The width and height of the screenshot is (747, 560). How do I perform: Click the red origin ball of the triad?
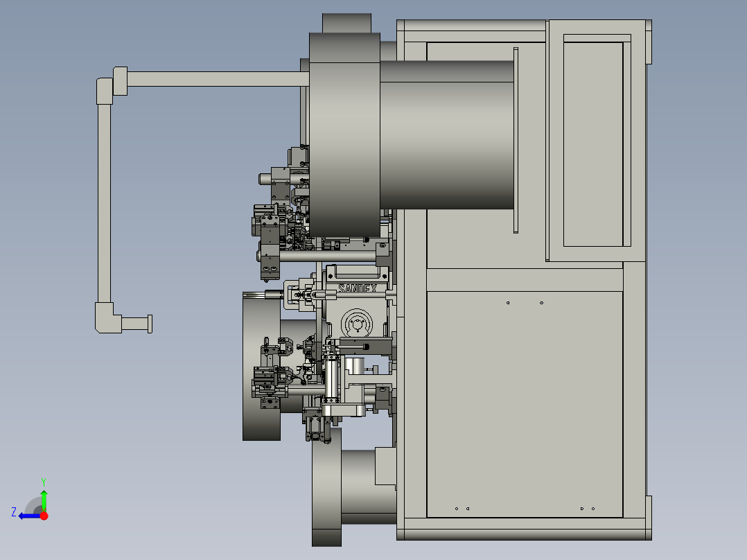coord(44,516)
